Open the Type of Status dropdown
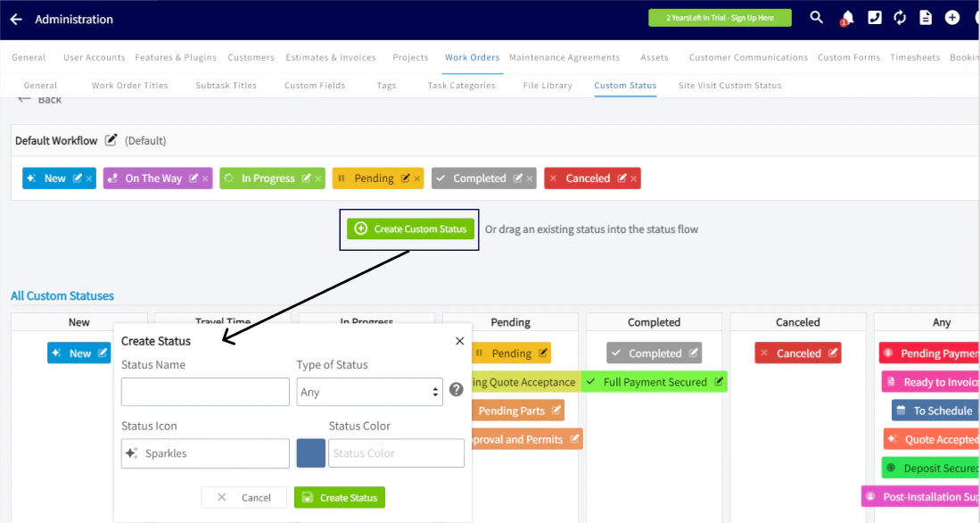Image resolution: width=980 pixels, height=523 pixels. tap(369, 392)
